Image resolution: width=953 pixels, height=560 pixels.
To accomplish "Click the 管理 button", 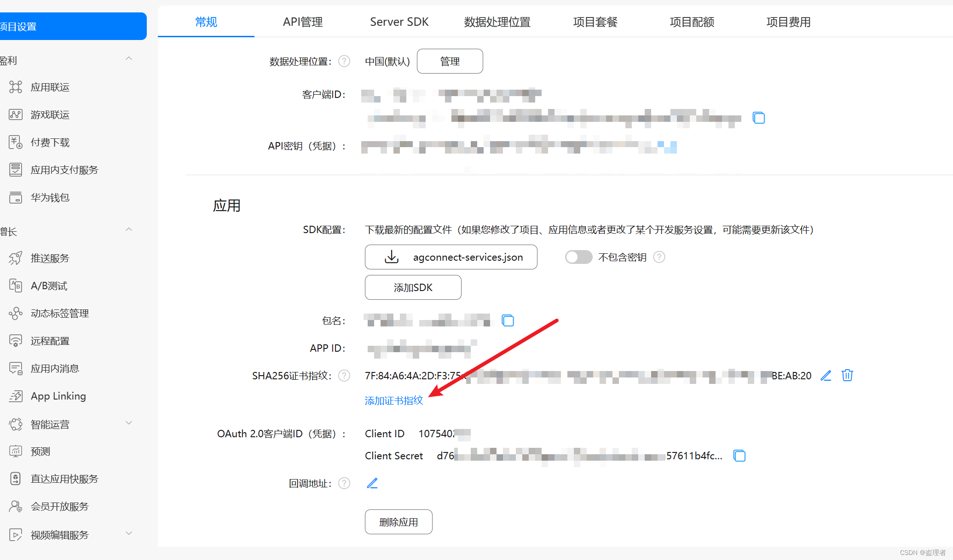I will click(x=450, y=61).
